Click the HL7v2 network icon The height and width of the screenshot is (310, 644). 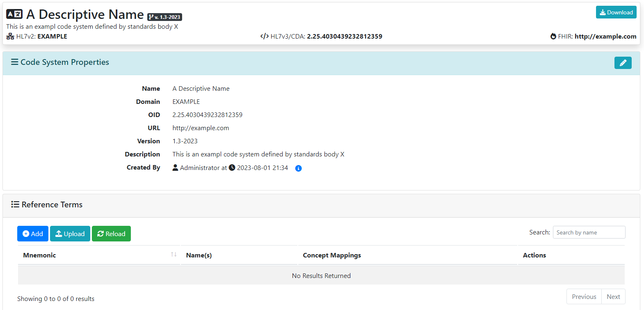[10, 37]
